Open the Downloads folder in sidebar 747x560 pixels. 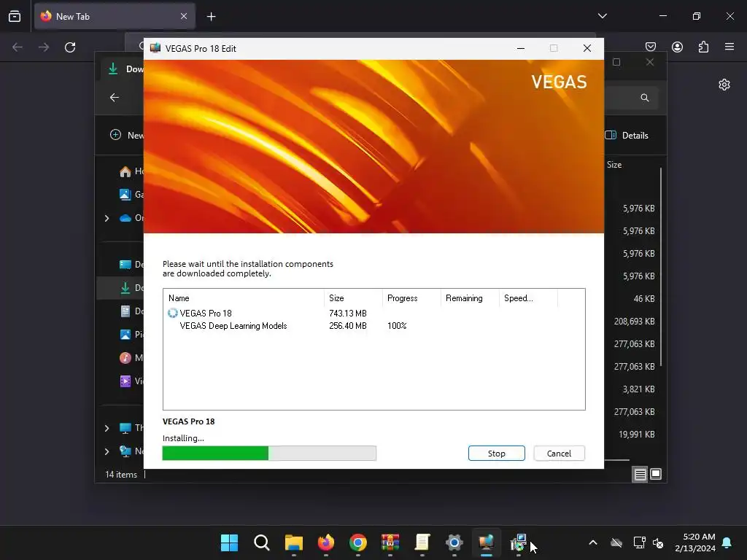131,287
